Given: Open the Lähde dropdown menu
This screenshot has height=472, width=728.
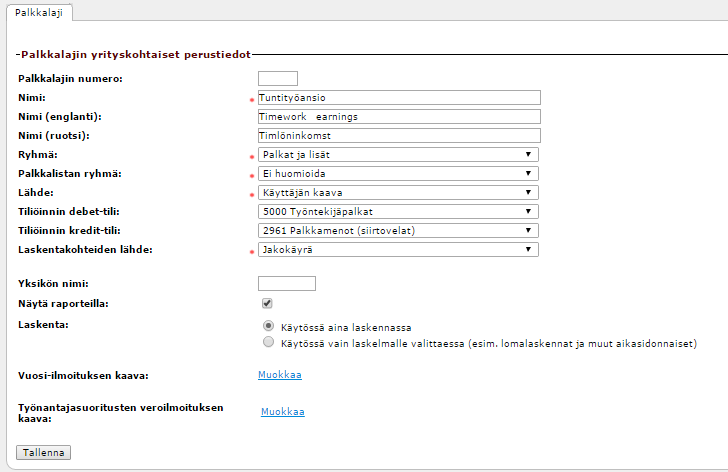Looking at the screenshot, I should [398, 193].
